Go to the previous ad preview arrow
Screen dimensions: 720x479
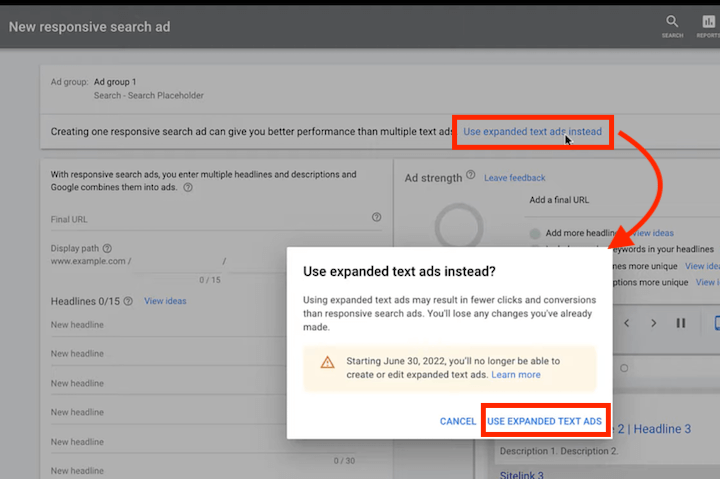click(x=626, y=323)
